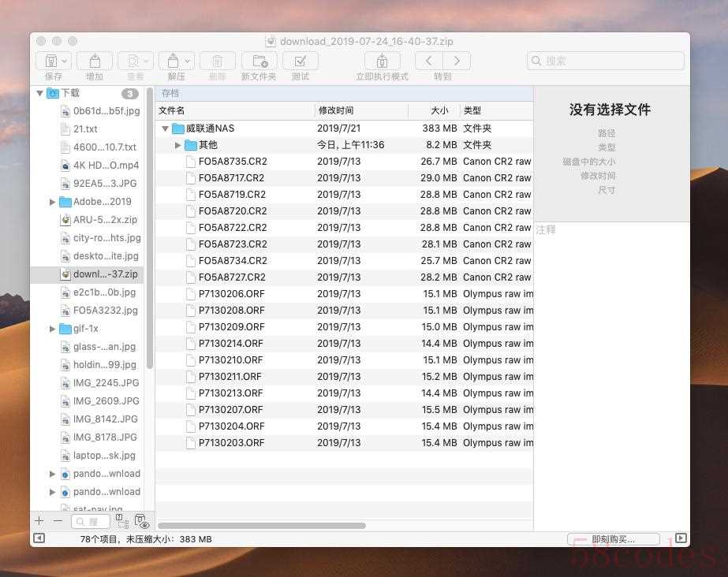
Task: Run archive test with 测试 icon
Action: (301, 61)
